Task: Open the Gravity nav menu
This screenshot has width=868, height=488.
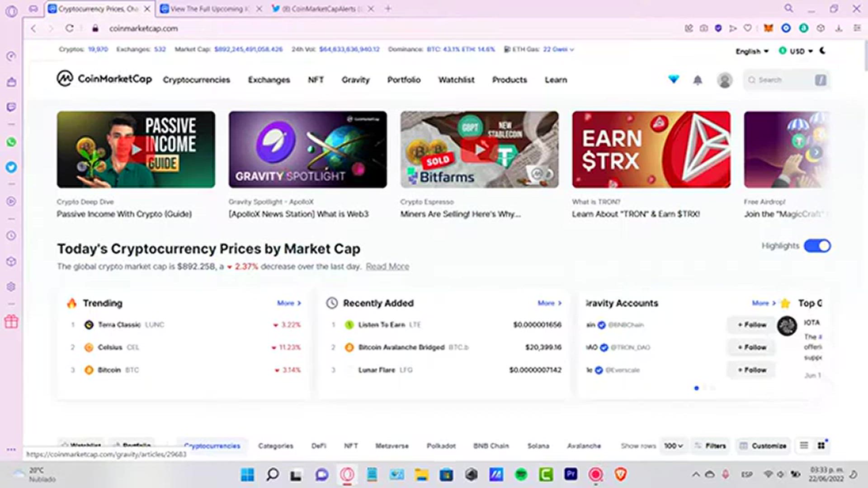Action: click(x=355, y=80)
